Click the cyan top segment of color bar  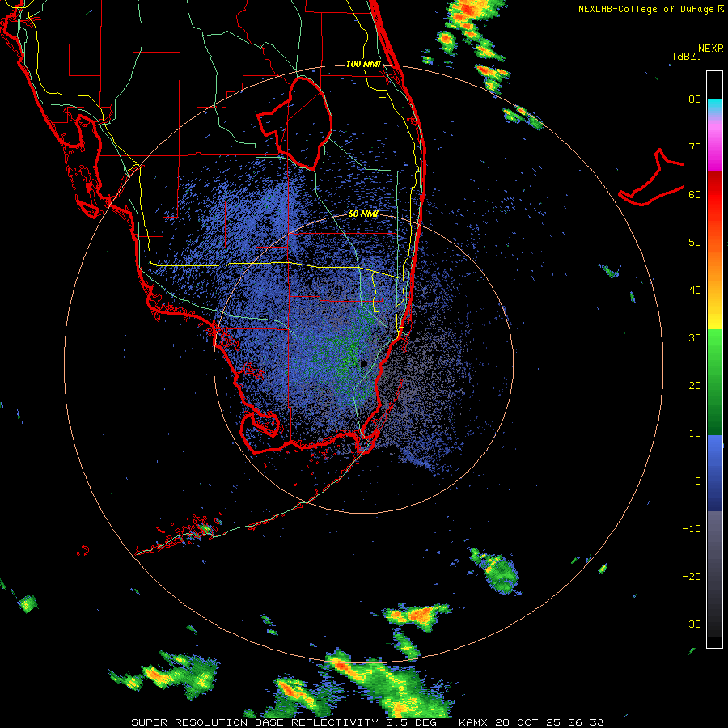coord(714,105)
